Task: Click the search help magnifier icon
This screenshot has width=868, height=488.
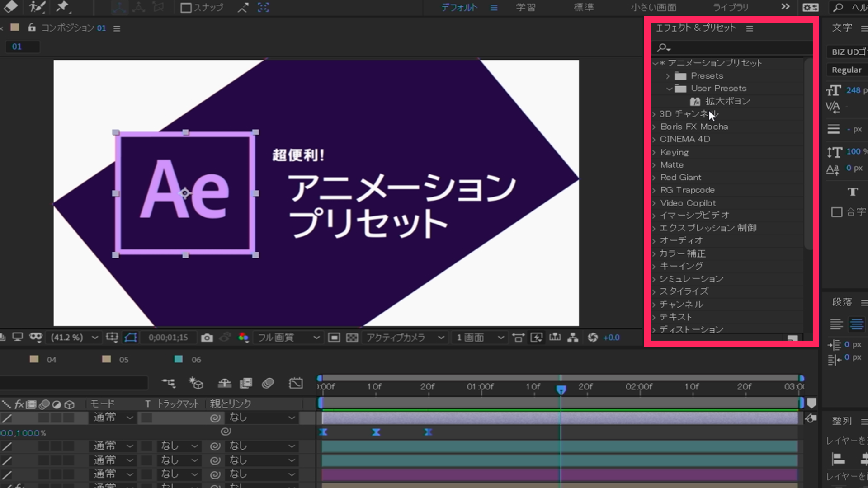Action: [x=838, y=7]
